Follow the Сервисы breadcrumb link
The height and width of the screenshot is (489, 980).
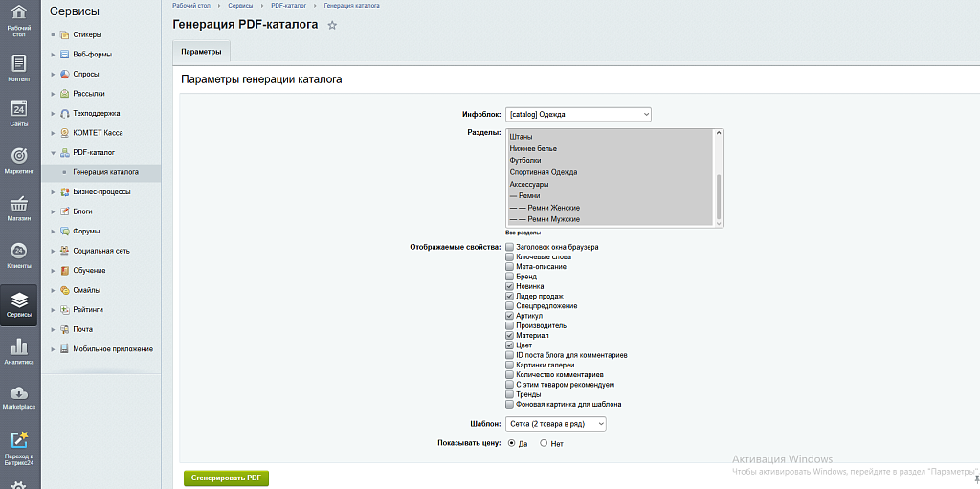pyautogui.click(x=240, y=5)
